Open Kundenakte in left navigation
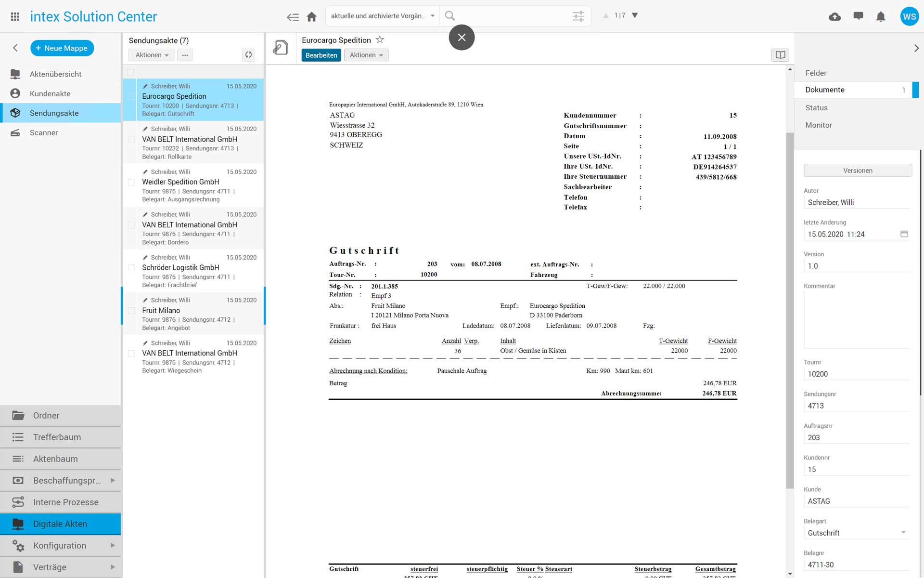The height and width of the screenshot is (578, 924). pos(50,94)
